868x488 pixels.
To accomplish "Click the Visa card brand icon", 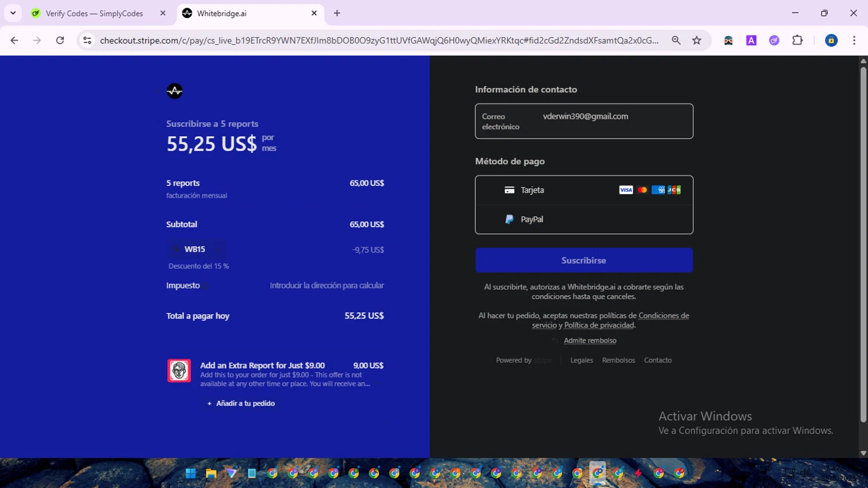I will (626, 190).
